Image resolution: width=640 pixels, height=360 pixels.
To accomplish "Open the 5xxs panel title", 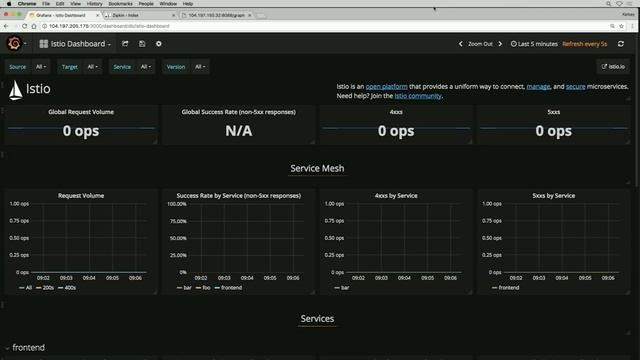I will pos(553,112).
